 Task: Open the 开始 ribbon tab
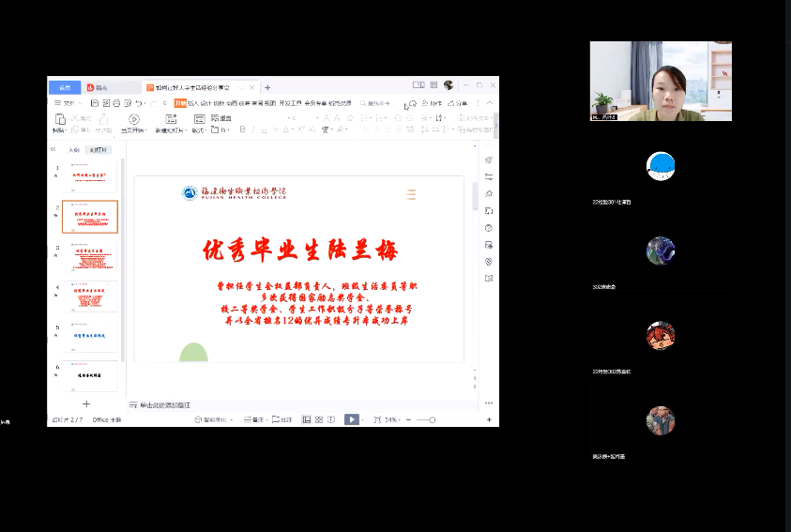pyautogui.click(x=179, y=103)
